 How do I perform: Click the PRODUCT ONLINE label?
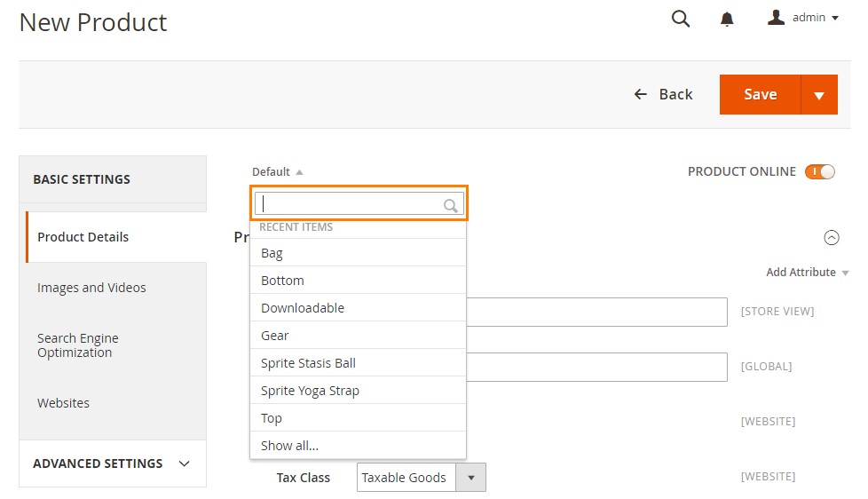(742, 171)
